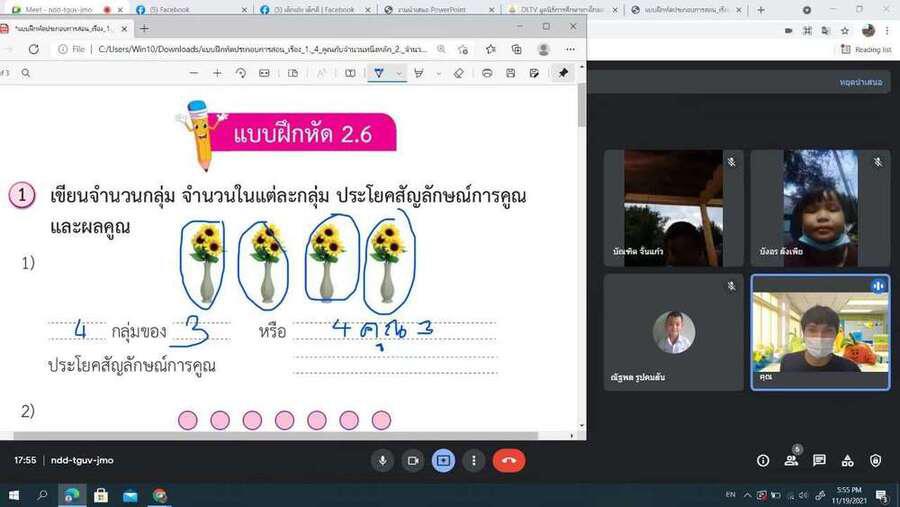Viewport: 900px width, 507px height.
Task: Show the Meet participants list
Action: [x=791, y=460]
